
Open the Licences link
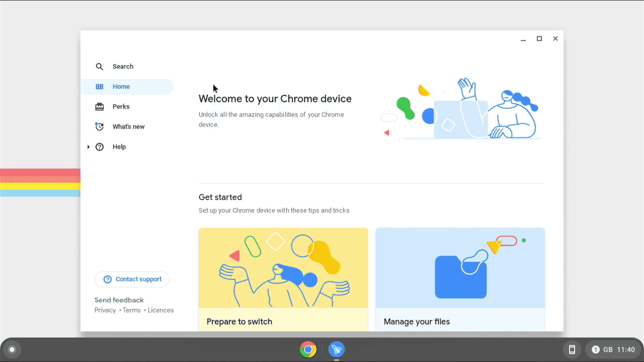161,310
